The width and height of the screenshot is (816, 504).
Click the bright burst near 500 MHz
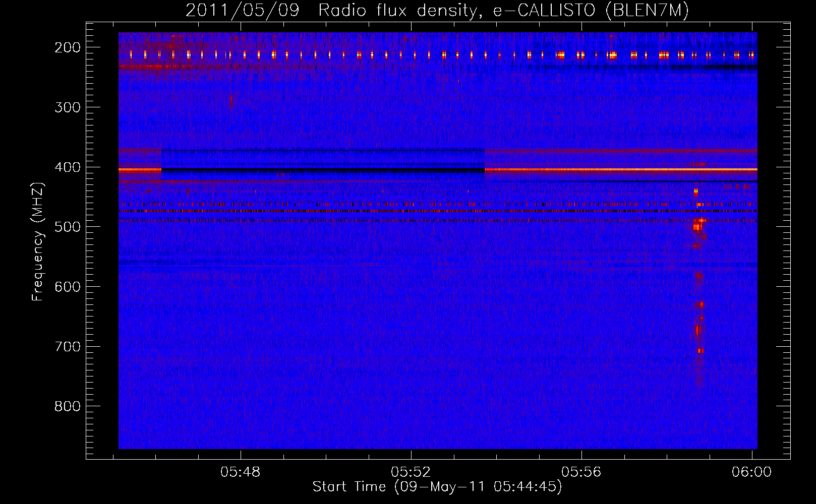[x=698, y=224]
